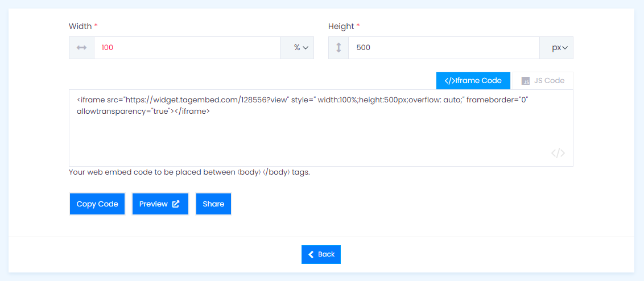Click the 'Your web embed code' helper text
This screenshot has width=644, height=281.
pos(189,172)
